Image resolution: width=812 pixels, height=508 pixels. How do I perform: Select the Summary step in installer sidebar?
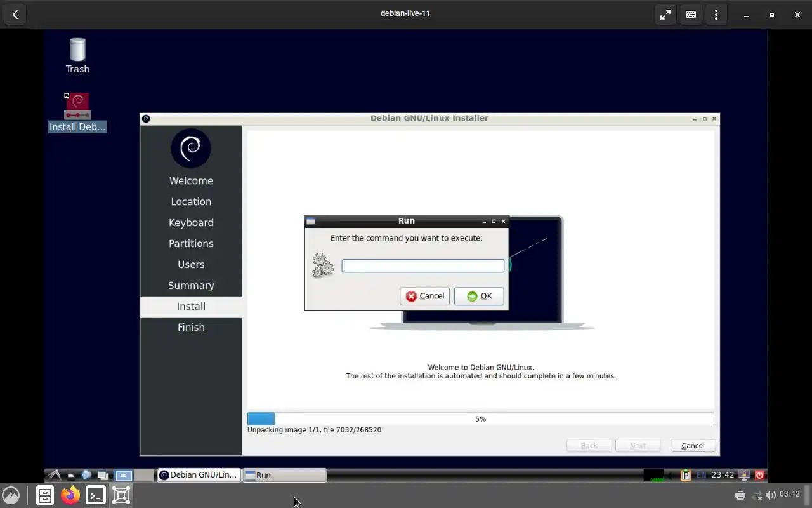point(191,286)
